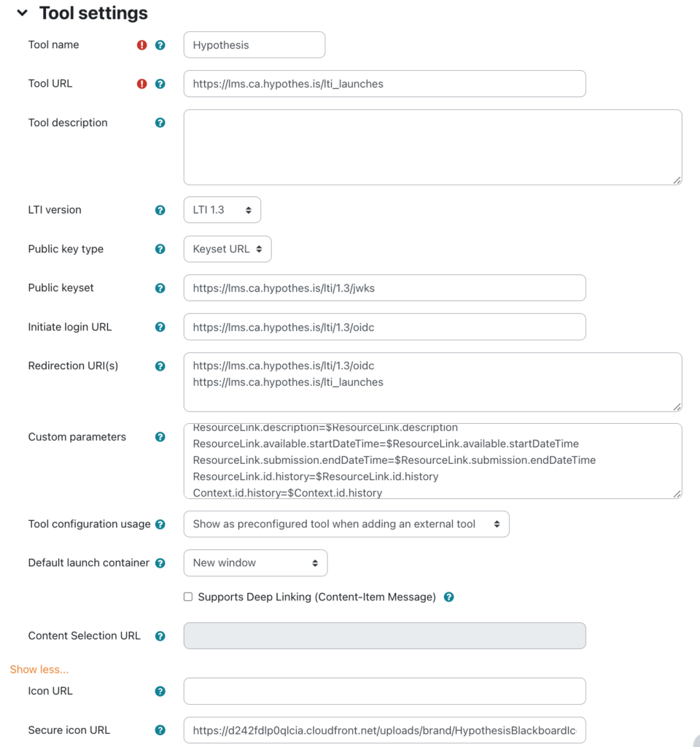Open help for Public keyset
The width and height of the screenshot is (700, 747).
160,287
